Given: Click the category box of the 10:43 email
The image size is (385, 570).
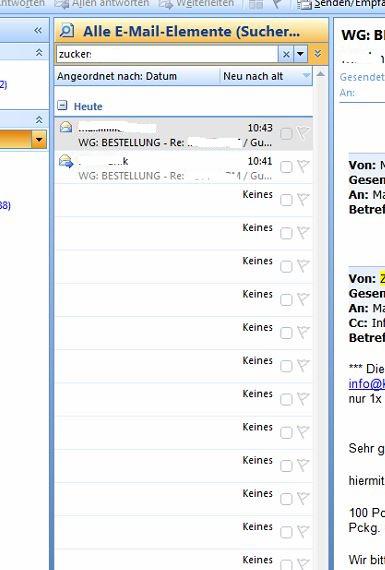Looking at the screenshot, I should point(286,134).
